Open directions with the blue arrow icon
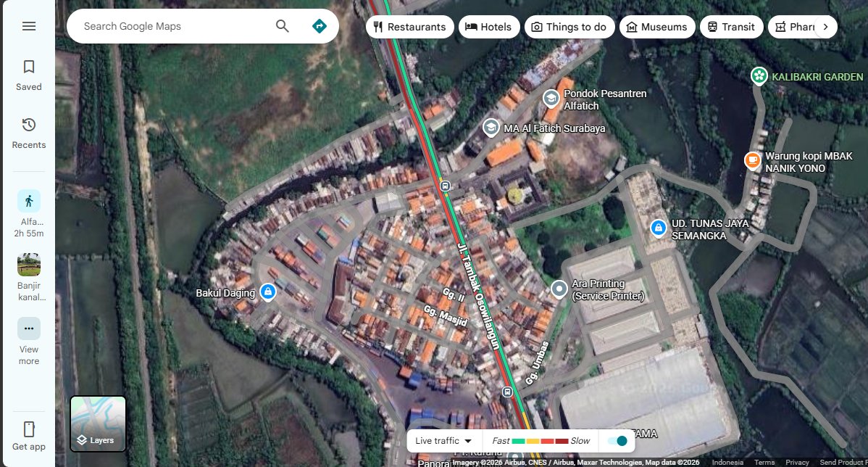The height and width of the screenshot is (467, 868). click(320, 26)
